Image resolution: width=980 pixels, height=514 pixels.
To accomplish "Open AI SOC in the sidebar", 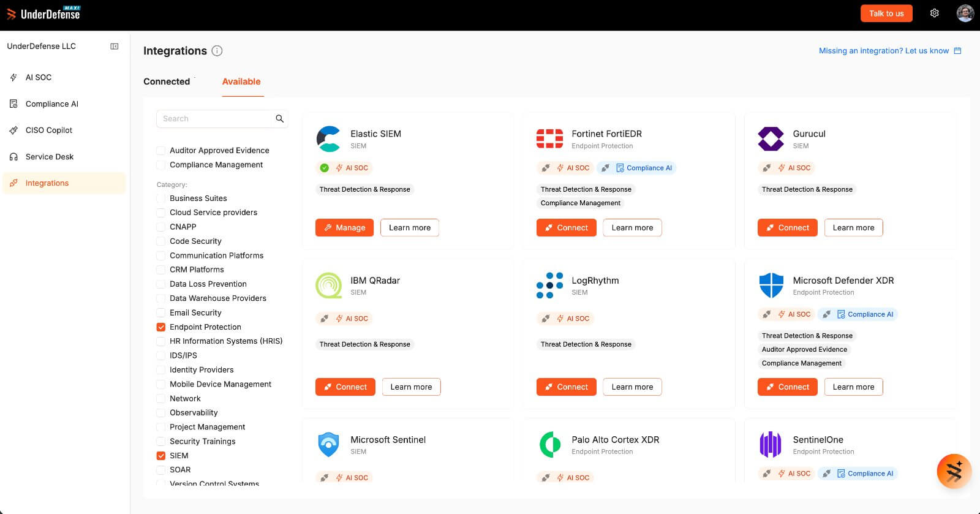I will tap(64, 77).
